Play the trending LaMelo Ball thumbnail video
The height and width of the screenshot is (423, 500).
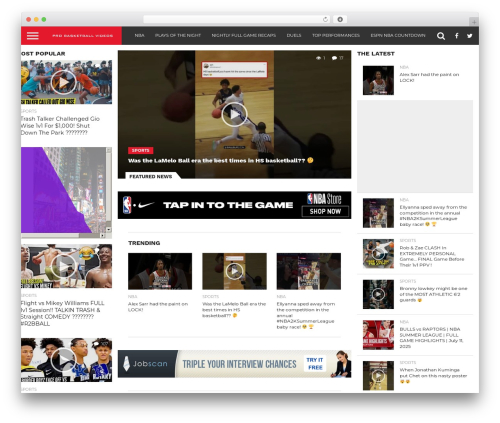[x=234, y=271]
